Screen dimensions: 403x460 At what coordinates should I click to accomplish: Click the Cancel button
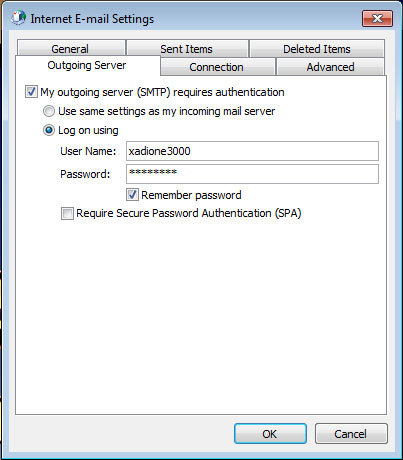pyautogui.click(x=351, y=434)
